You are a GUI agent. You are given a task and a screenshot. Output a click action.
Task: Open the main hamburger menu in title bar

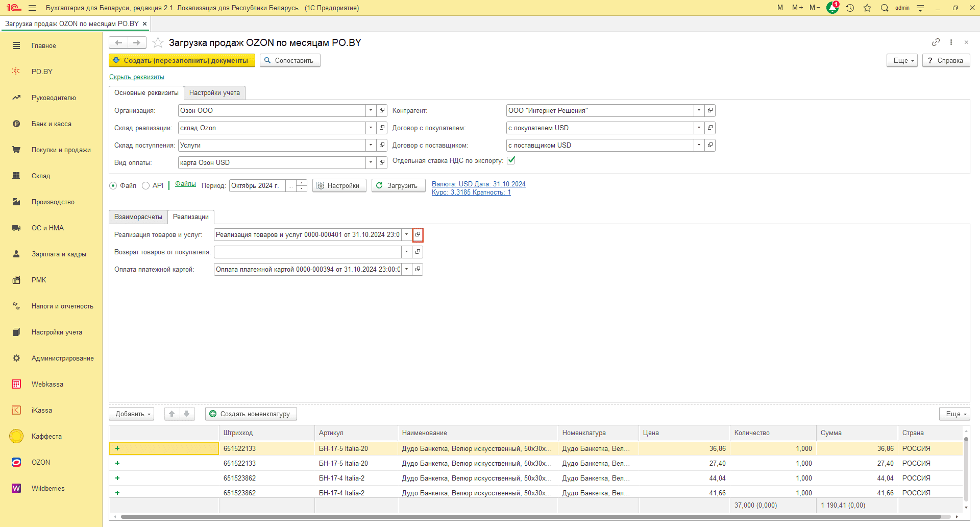[x=32, y=8]
